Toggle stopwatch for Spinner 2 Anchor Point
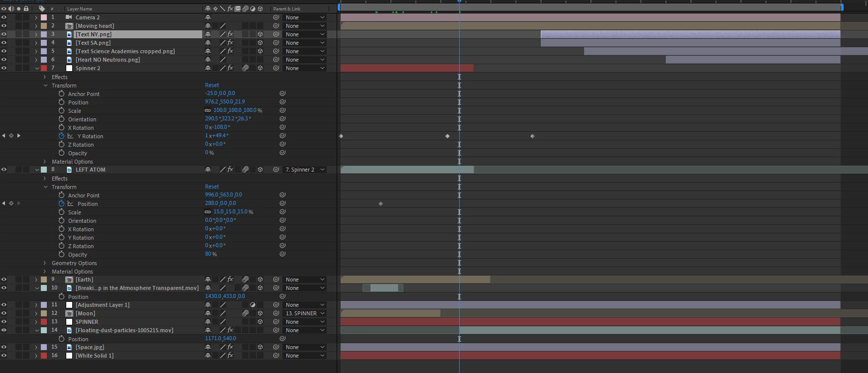 (61, 93)
